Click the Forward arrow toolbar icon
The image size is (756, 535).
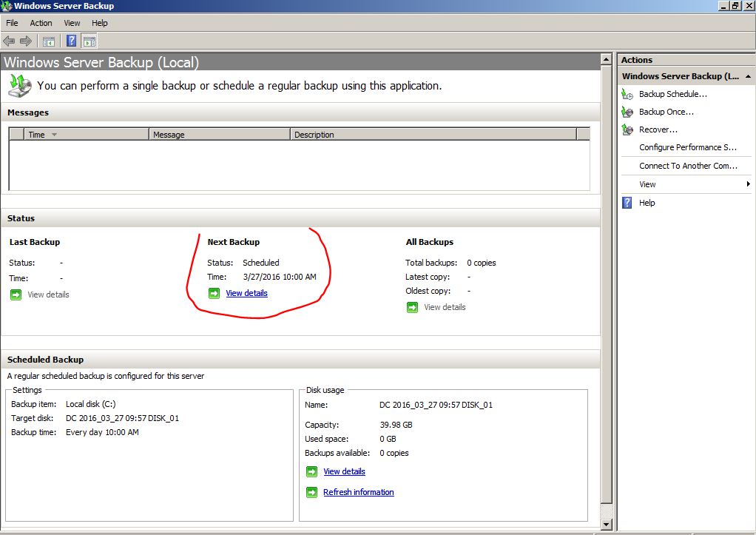point(26,41)
